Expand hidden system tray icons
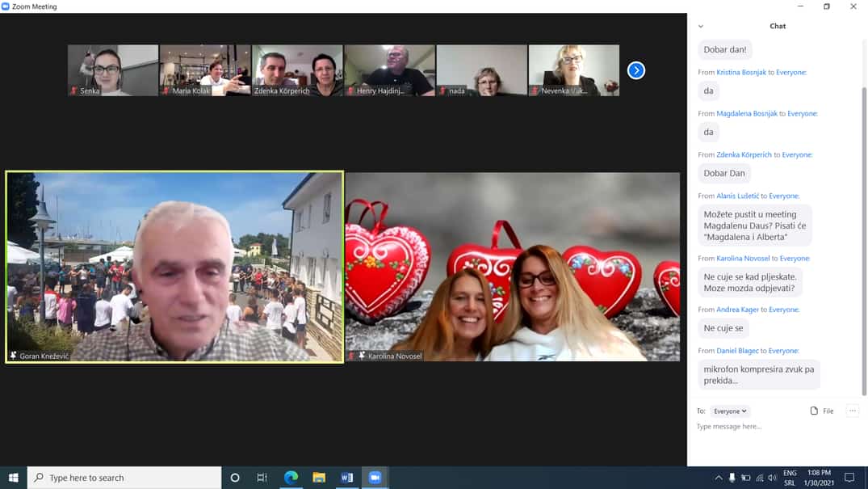The image size is (868, 489). [719, 478]
